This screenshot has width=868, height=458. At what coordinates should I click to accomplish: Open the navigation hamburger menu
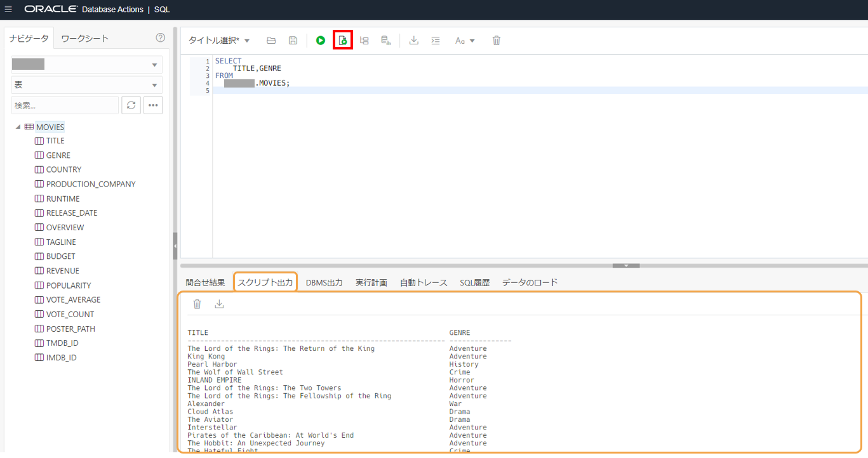(x=8, y=10)
